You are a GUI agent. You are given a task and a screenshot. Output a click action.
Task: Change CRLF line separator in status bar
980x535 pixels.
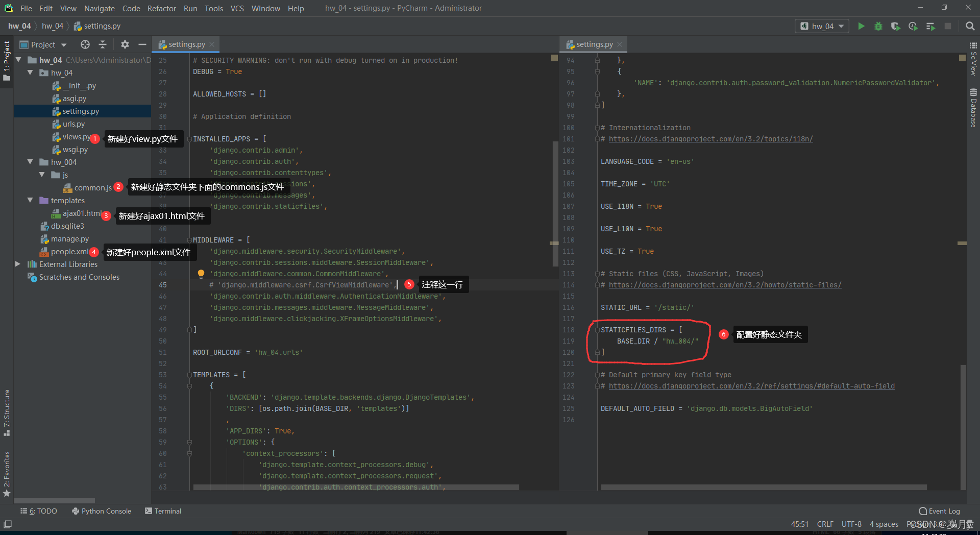tap(825, 524)
